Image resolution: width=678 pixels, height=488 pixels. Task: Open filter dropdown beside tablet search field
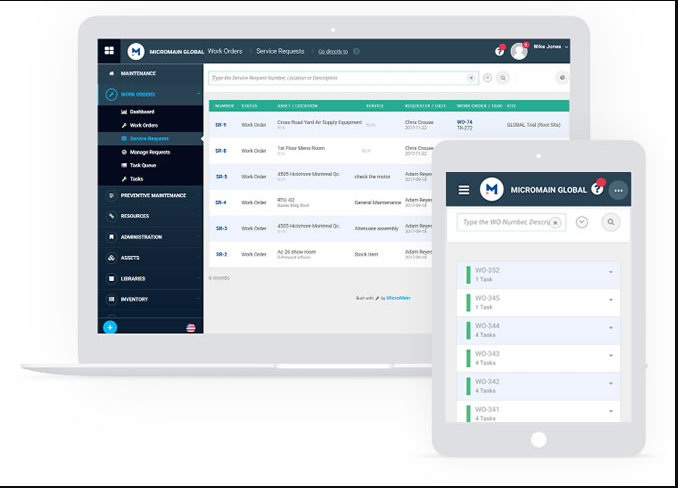coord(582,222)
